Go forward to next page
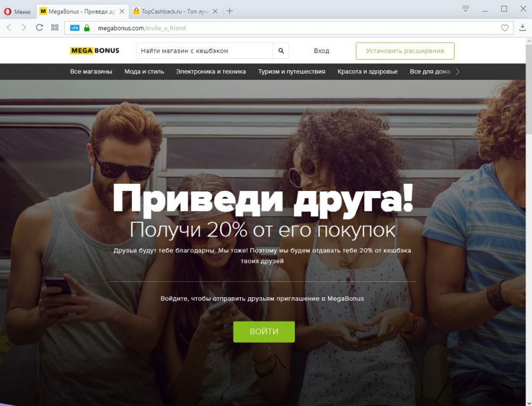The width and height of the screenshot is (532, 406). tap(24, 27)
